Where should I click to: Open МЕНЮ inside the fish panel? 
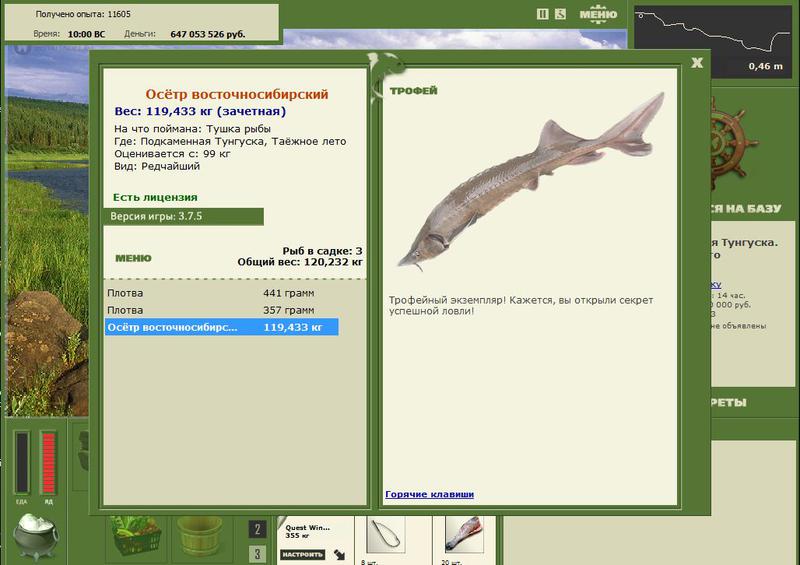tap(133, 258)
